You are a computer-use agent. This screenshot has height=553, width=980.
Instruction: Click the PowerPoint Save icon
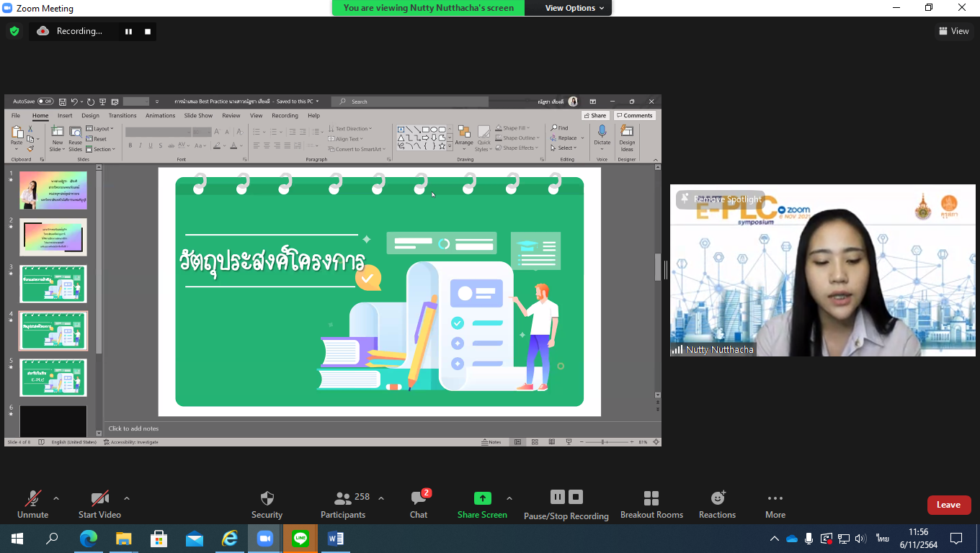point(63,102)
